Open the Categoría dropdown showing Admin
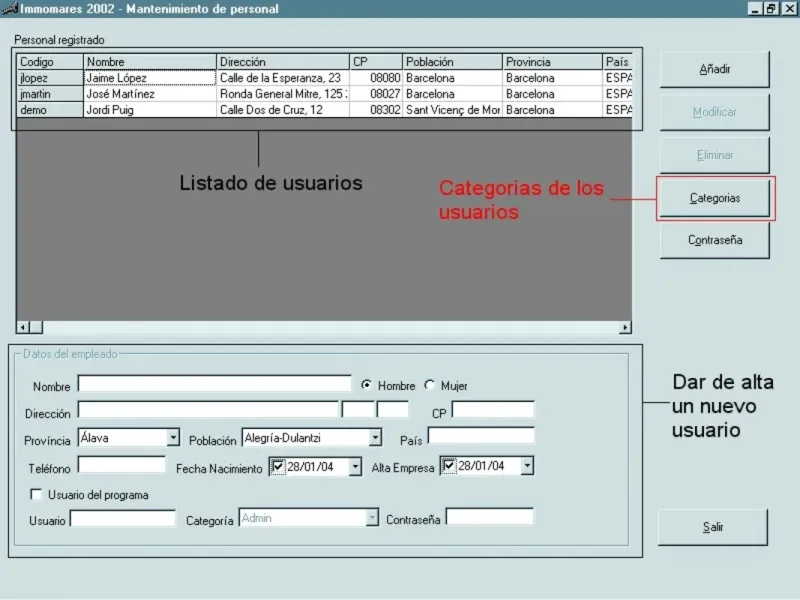800x600 pixels. coord(372,518)
